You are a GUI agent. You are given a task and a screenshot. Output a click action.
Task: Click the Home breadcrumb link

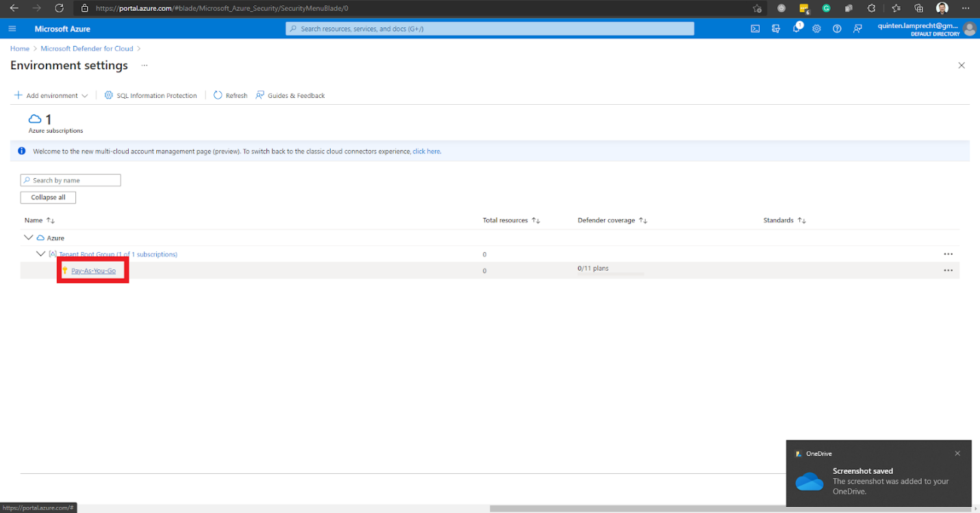pos(20,49)
